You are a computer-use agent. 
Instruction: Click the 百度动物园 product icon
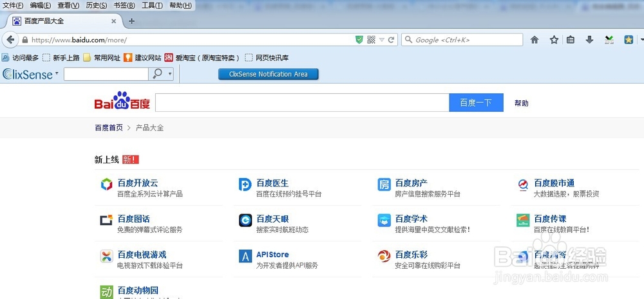click(106, 292)
